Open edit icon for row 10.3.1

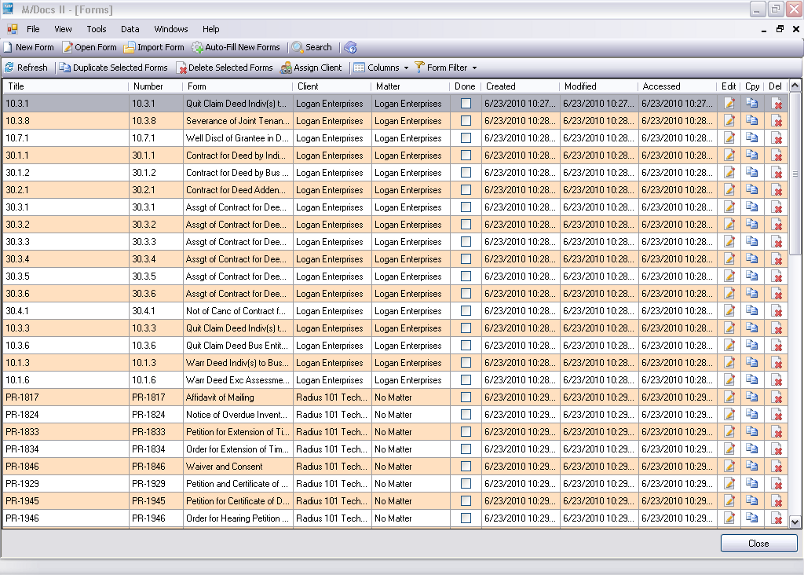(x=729, y=104)
